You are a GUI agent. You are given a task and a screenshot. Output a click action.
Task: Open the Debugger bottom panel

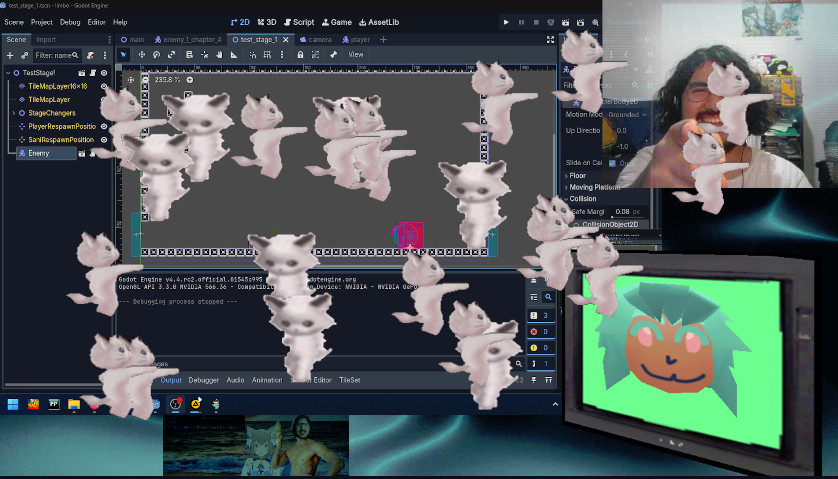(x=204, y=380)
